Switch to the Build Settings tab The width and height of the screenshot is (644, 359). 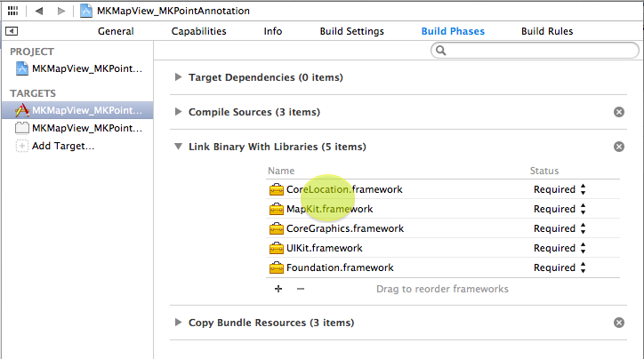tap(351, 31)
